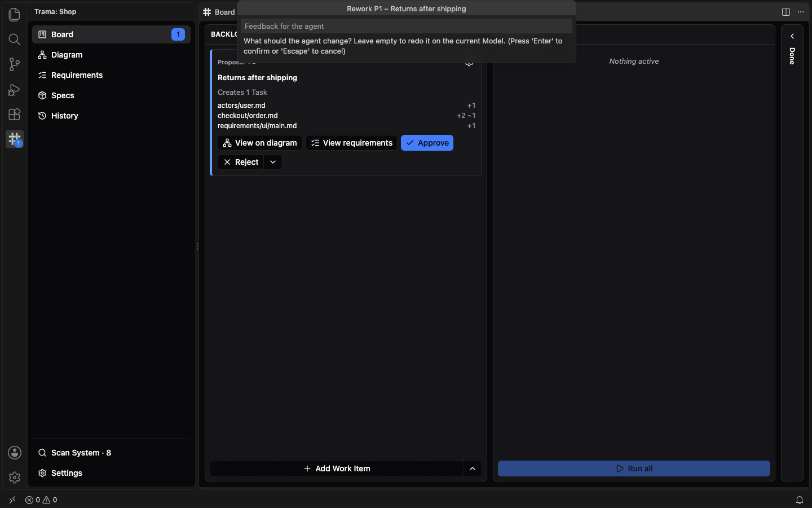Focus the Feedback for the agent field
This screenshot has width=812, height=508.
tap(407, 26)
